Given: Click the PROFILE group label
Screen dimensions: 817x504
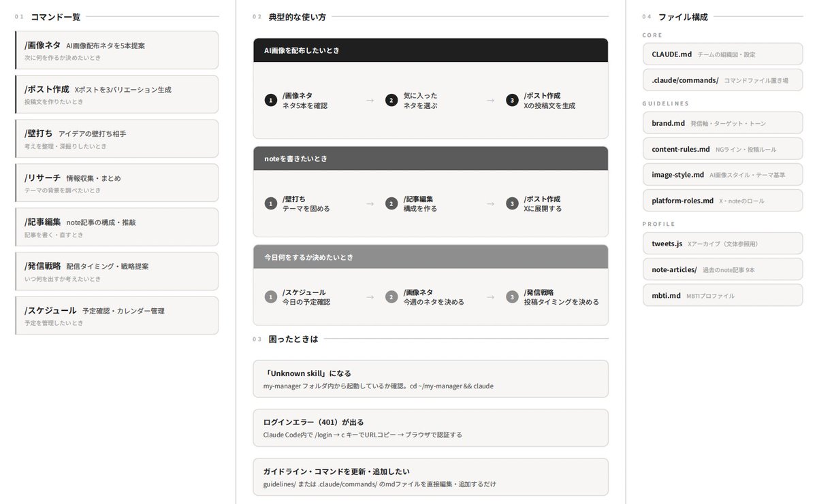Looking at the screenshot, I should pos(659,224).
